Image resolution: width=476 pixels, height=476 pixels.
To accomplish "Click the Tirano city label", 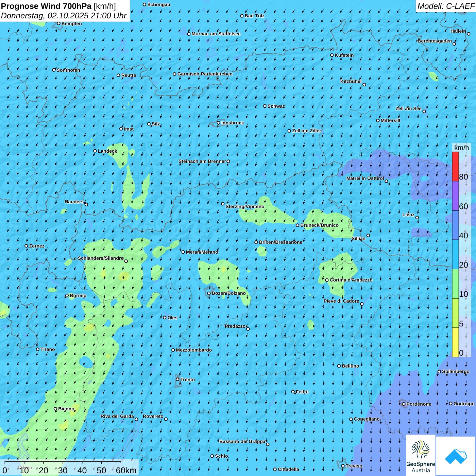I will [48, 349].
